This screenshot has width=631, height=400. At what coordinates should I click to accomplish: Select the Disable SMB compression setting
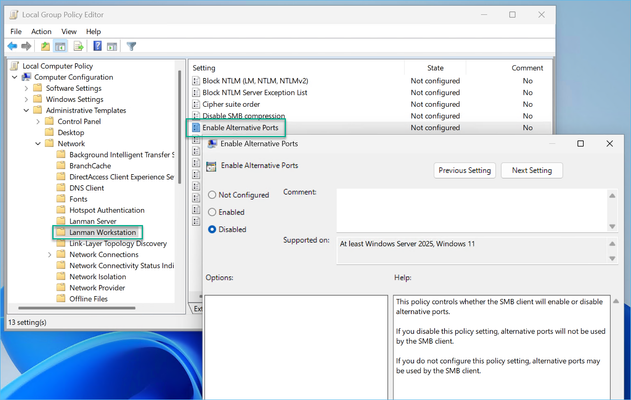(243, 116)
